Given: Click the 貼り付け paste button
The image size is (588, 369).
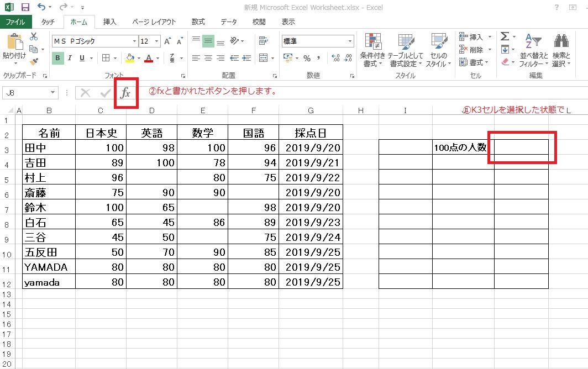Looking at the screenshot, I should click(14, 47).
